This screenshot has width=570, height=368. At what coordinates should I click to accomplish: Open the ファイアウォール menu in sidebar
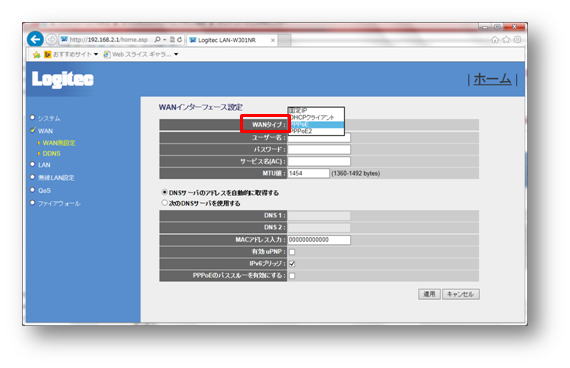tap(59, 204)
